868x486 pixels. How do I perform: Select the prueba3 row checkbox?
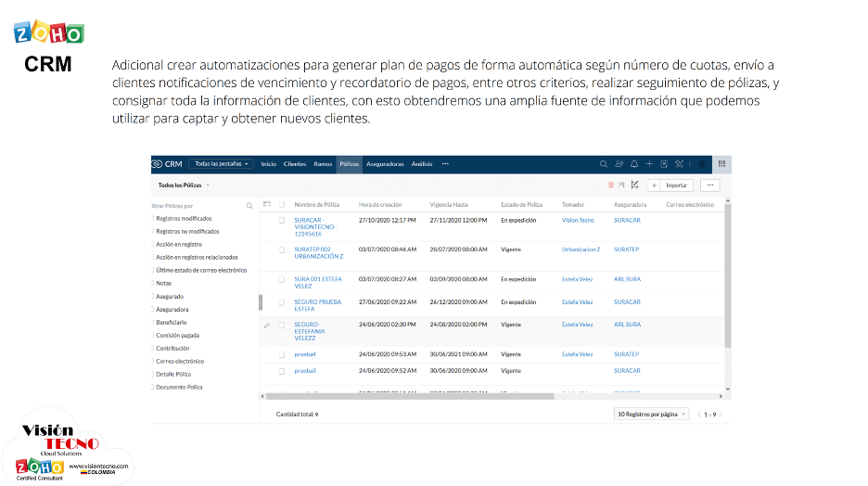click(x=282, y=371)
